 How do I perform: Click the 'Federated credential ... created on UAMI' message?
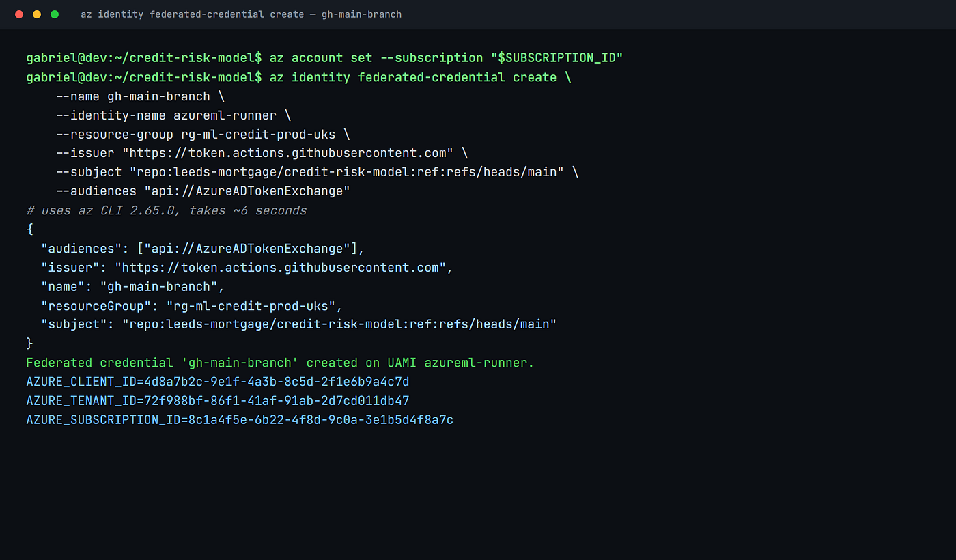click(281, 363)
